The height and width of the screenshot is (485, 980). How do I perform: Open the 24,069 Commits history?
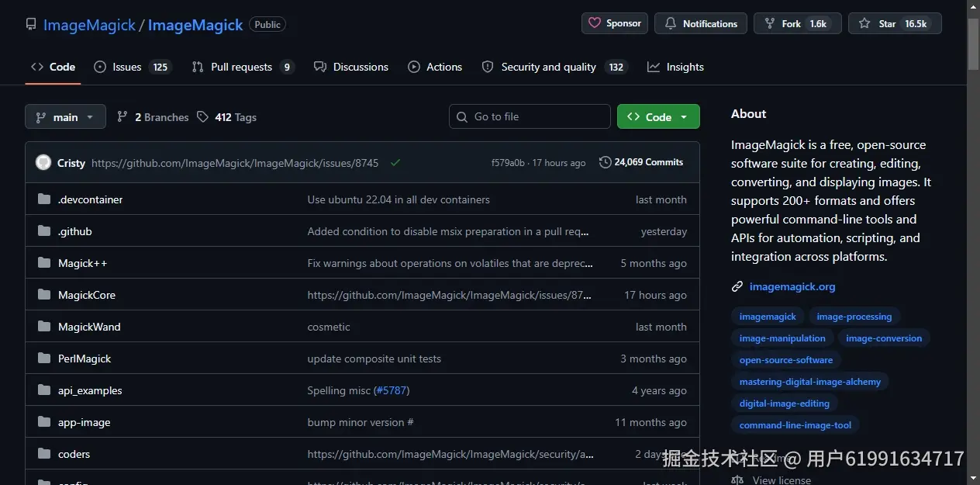tap(641, 162)
